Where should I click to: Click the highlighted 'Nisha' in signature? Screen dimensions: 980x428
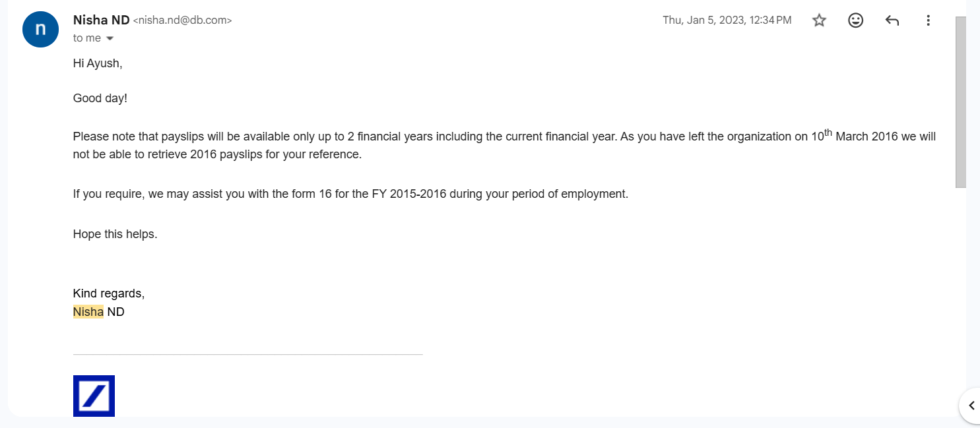(x=88, y=312)
